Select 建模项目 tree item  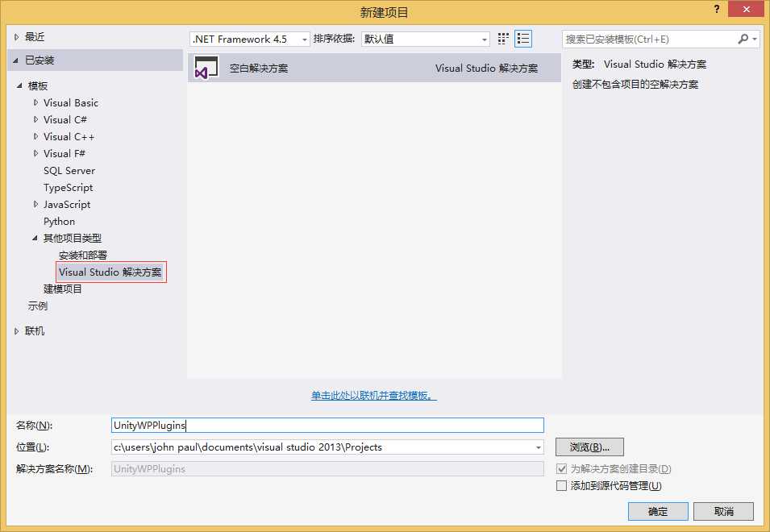(62, 289)
